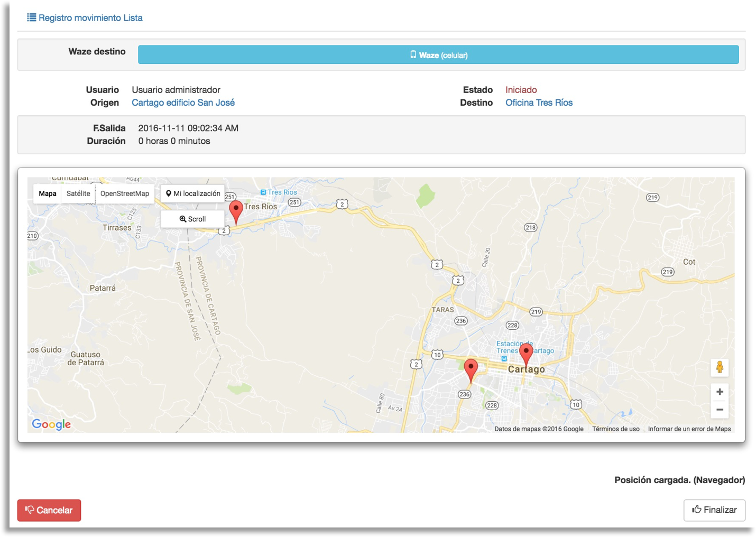Zoom in with the plus button

[720, 392]
